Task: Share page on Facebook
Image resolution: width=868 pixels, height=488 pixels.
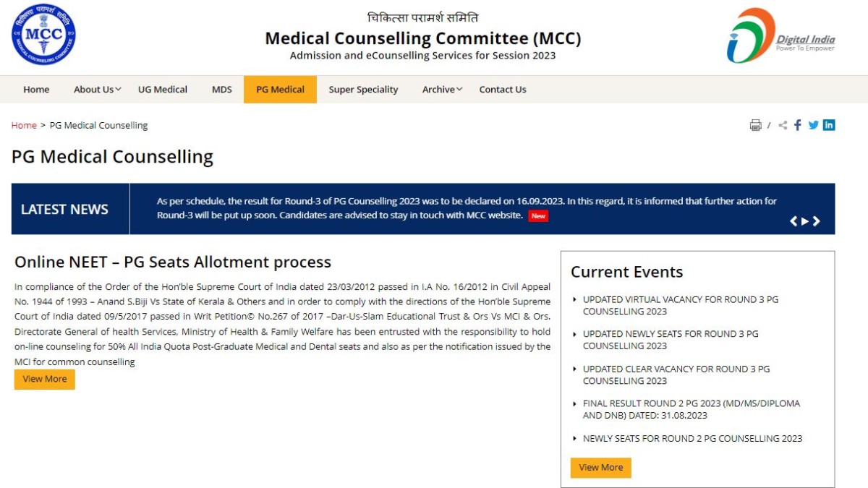Action: click(798, 125)
